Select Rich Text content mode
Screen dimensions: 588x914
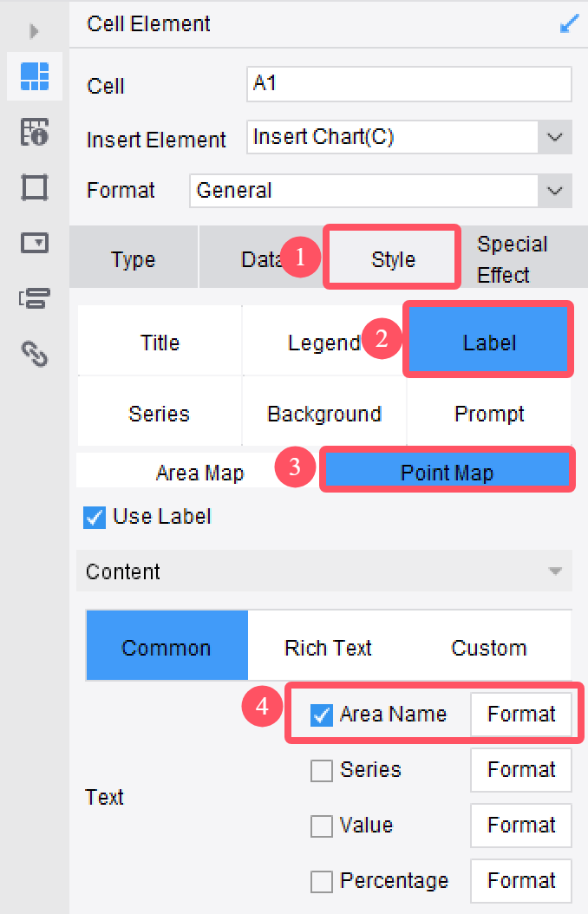(328, 647)
